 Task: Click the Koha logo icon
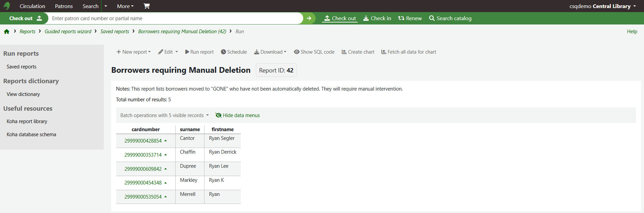[7, 6]
